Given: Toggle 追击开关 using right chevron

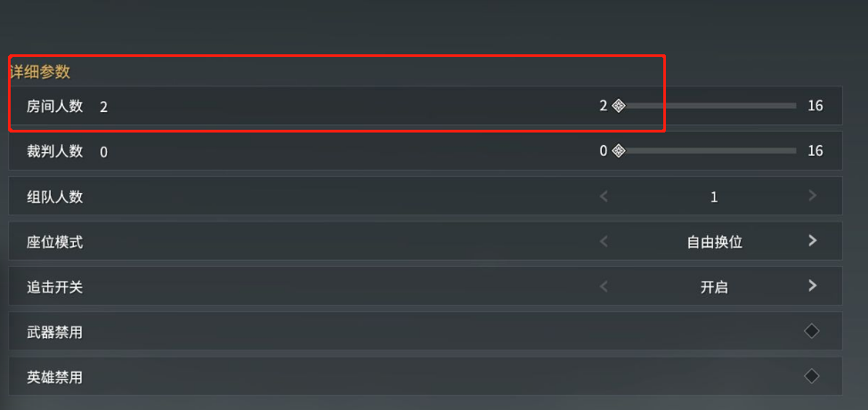Looking at the screenshot, I should (x=812, y=285).
